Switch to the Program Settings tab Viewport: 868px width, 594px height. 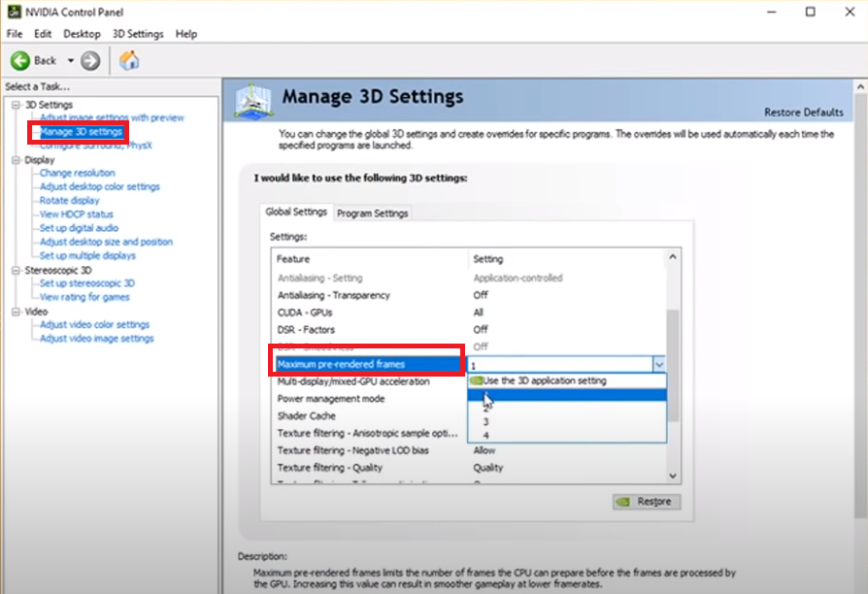click(373, 214)
